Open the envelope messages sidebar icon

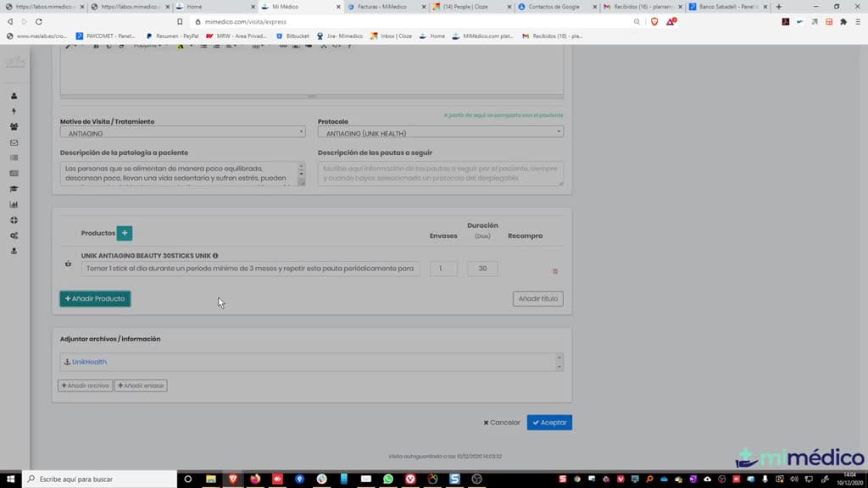[14, 142]
